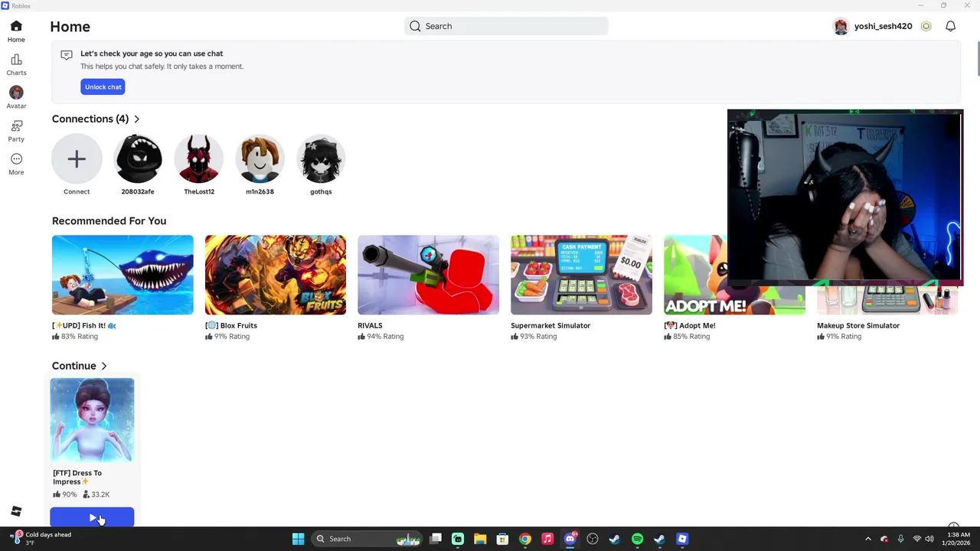Open OBS Studio from the taskbar
The height and width of the screenshot is (551, 980).
[x=592, y=539]
